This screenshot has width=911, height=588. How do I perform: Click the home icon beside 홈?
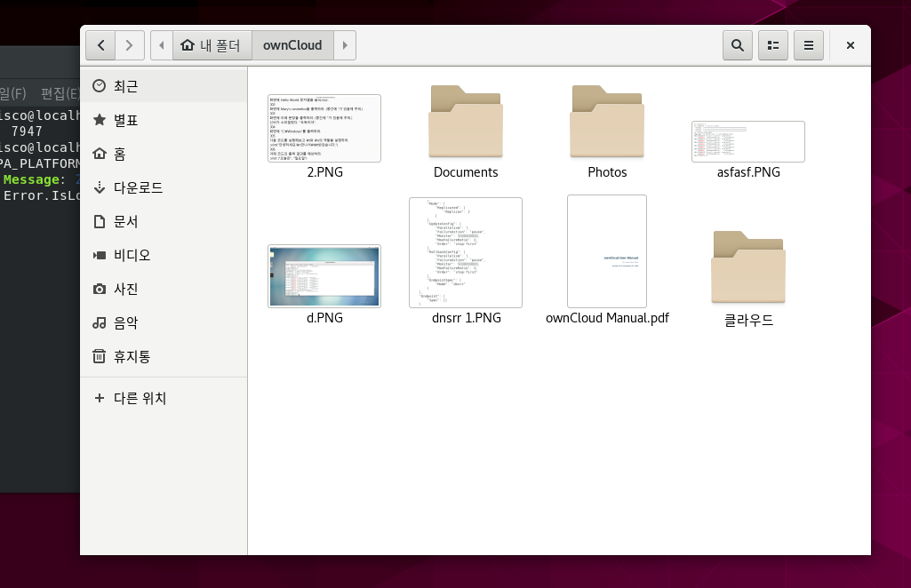[100, 154]
